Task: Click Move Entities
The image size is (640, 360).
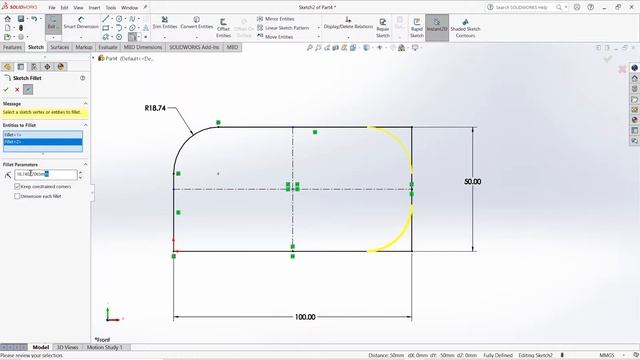Action: [x=275, y=37]
